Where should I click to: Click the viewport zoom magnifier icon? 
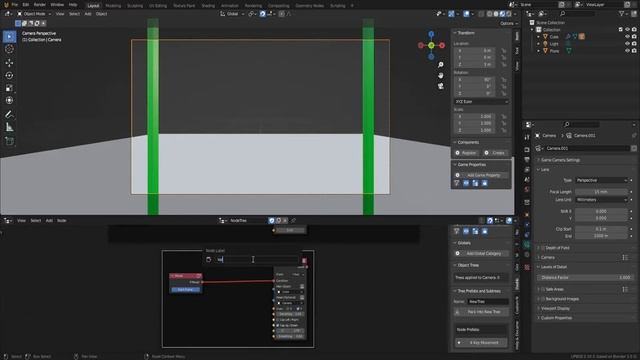click(441, 65)
